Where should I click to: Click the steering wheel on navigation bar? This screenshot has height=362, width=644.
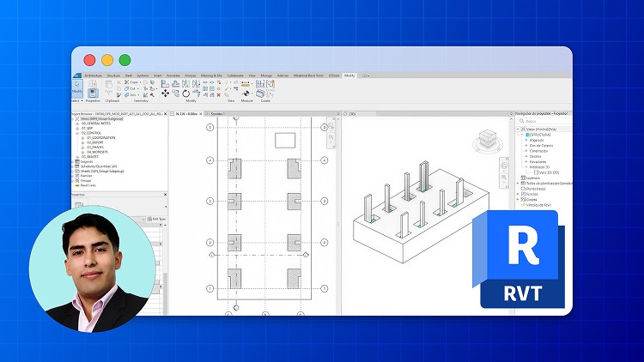coord(504,166)
